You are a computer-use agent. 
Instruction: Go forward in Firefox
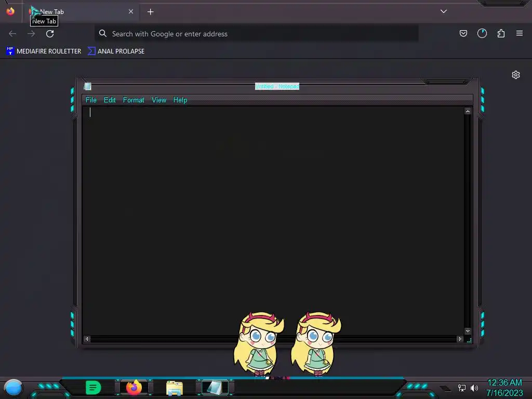tap(31, 34)
